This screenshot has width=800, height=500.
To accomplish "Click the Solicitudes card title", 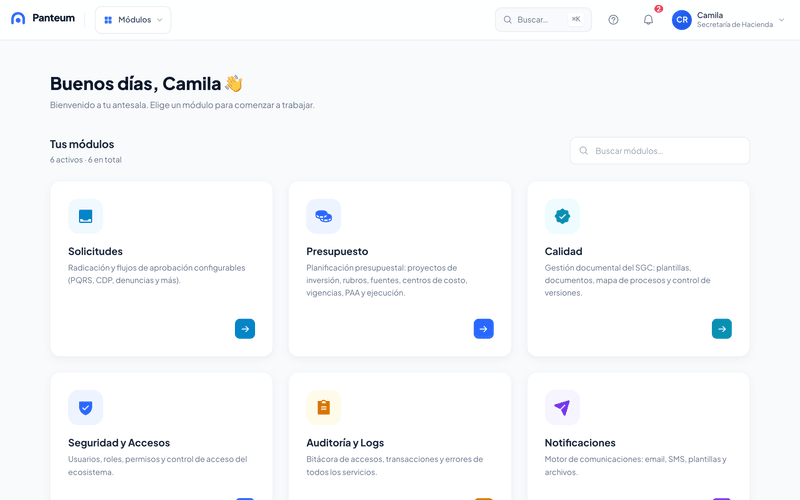I will pos(95,251).
